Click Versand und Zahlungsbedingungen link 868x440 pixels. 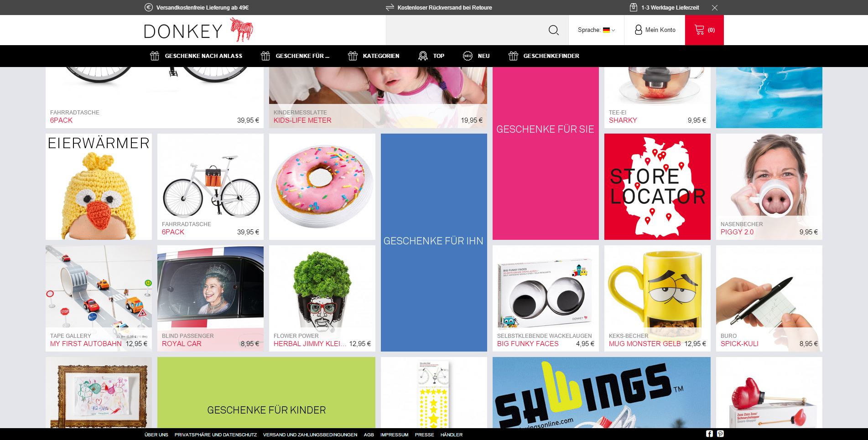coord(310,435)
